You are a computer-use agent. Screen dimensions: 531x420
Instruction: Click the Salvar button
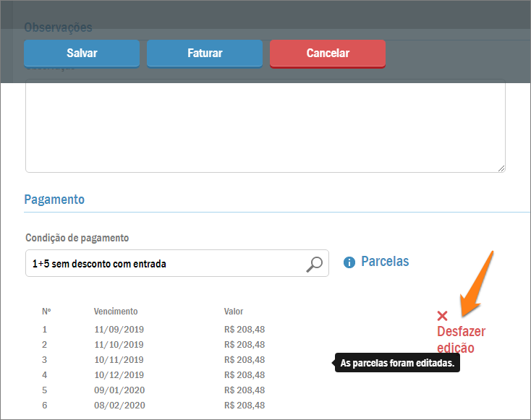pos(82,53)
